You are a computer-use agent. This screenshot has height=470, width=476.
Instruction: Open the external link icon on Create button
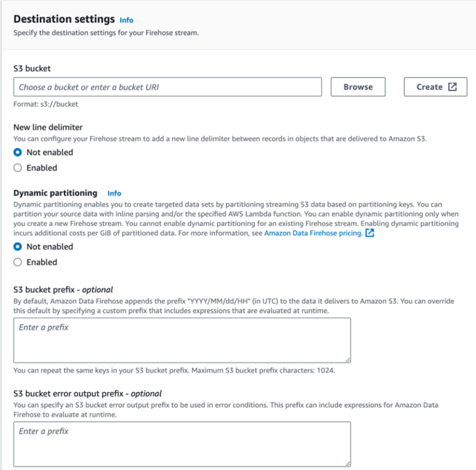(453, 87)
